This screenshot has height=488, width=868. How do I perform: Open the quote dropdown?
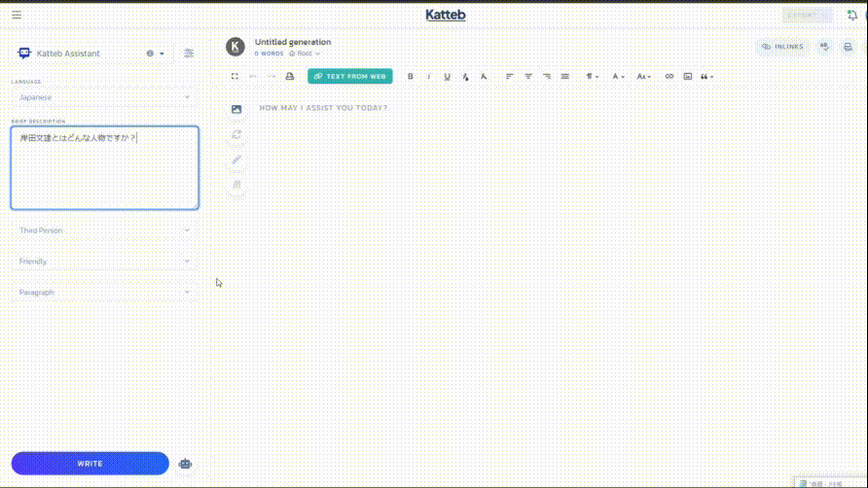point(706,77)
